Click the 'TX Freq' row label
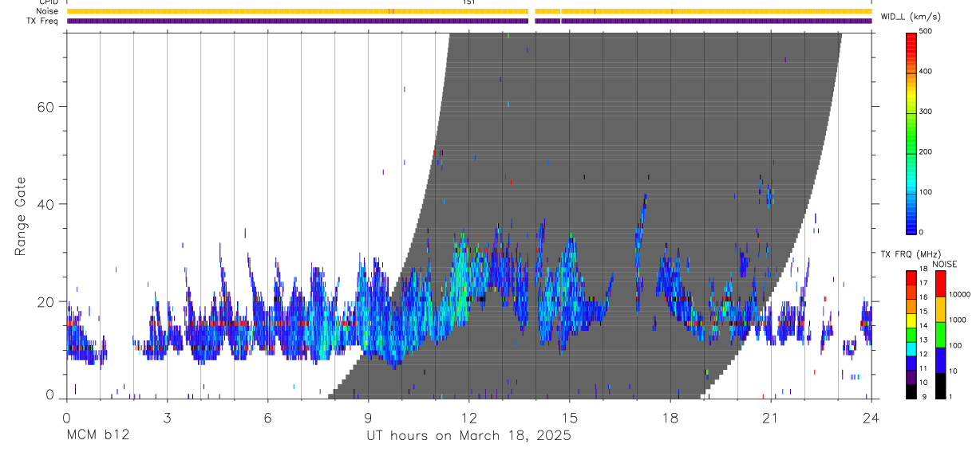This screenshot has width=980, height=452. point(44,21)
